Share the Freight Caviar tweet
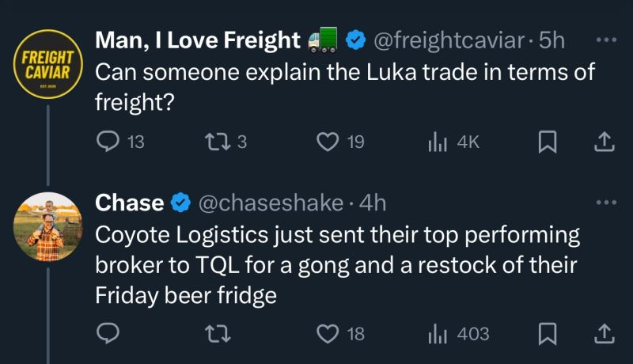This screenshot has height=364, width=633. 603,142
